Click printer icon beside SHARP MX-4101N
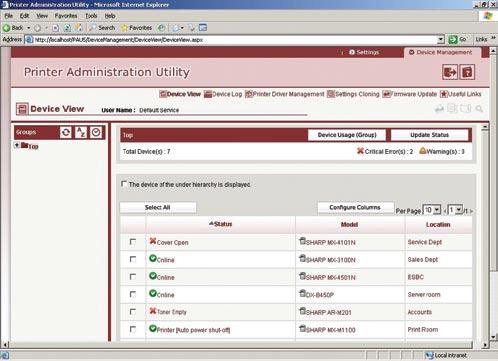The image size is (498, 361). 302,241
